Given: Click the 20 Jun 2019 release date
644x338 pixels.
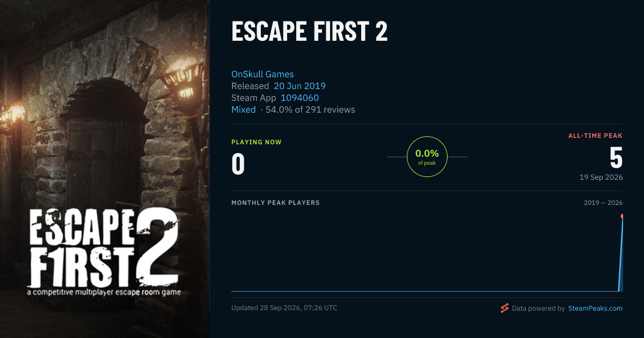Looking at the screenshot, I should tap(299, 86).
